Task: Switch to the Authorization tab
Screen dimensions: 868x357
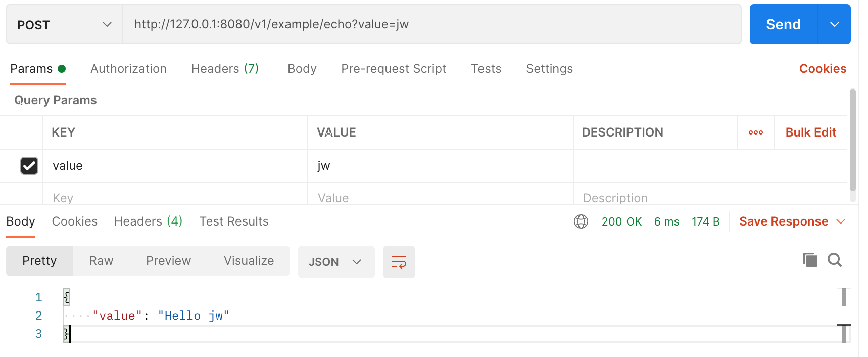Action: coord(128,69)
